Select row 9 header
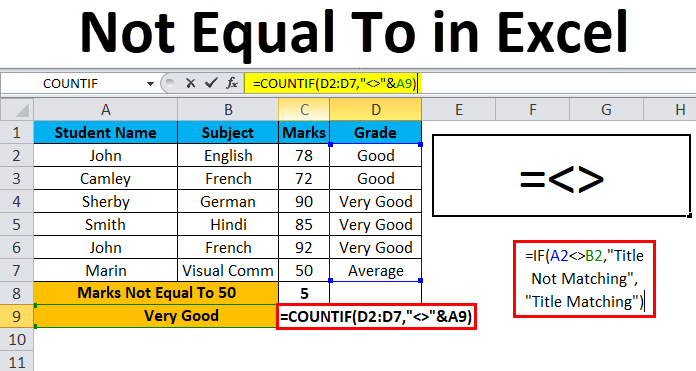696x371 pixels. click(x=17, y=316)
